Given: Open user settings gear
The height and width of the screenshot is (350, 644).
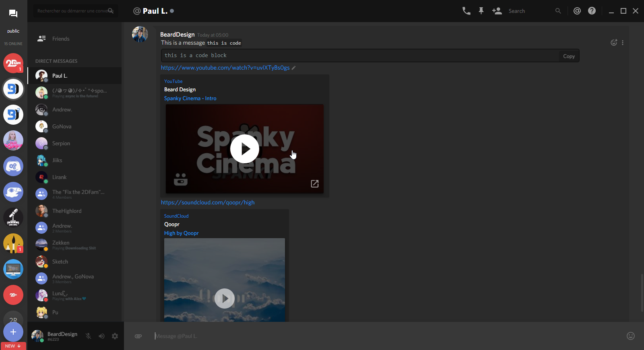Looking at the screenshot, I should pyautogui.click(x=115, y=336).
